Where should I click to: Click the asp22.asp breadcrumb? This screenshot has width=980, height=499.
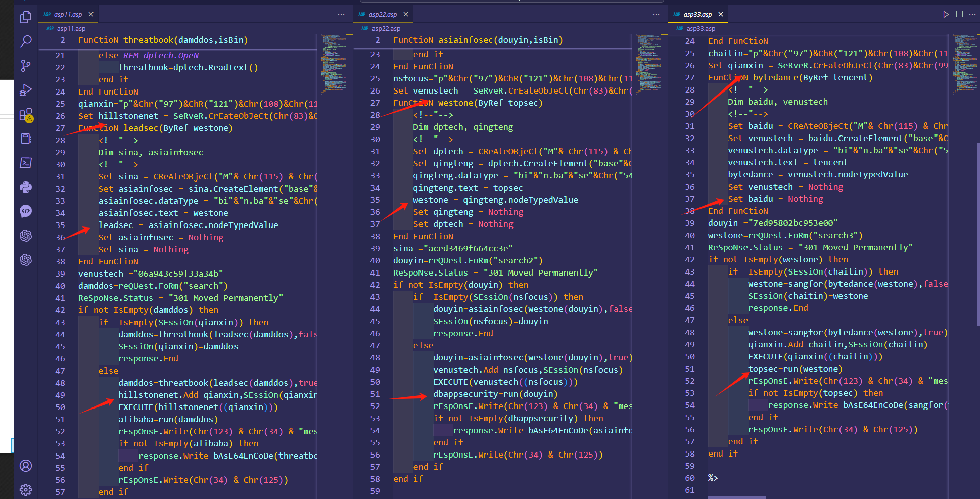(x=386, y=29)
